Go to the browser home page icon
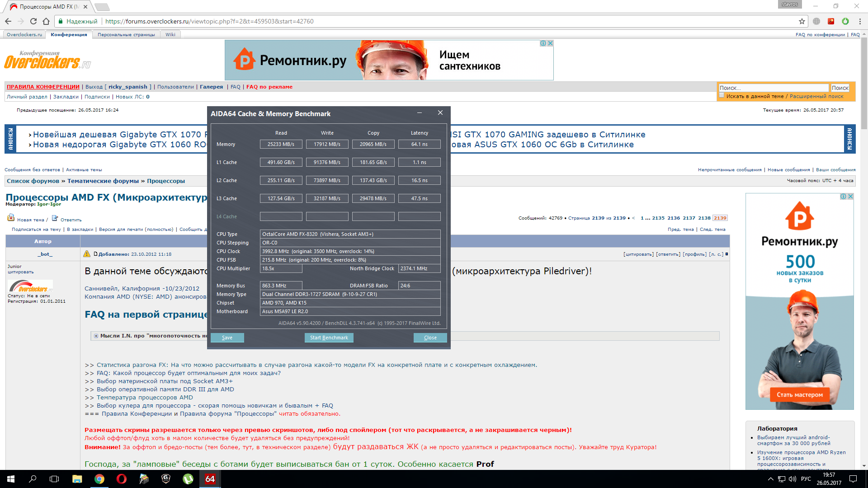The width and height of the screenshot is (868, 488). click(x=46, y=21)
